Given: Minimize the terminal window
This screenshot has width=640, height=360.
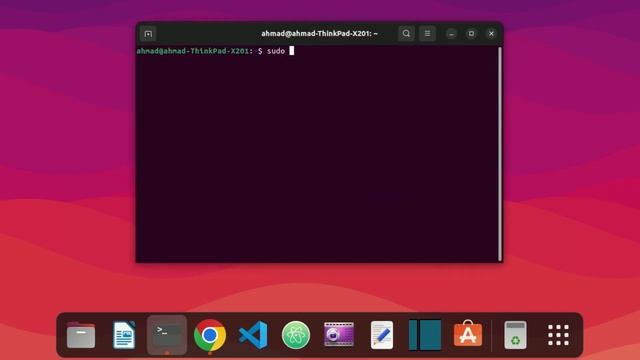Looking at the screenshot, I should 451,33.
